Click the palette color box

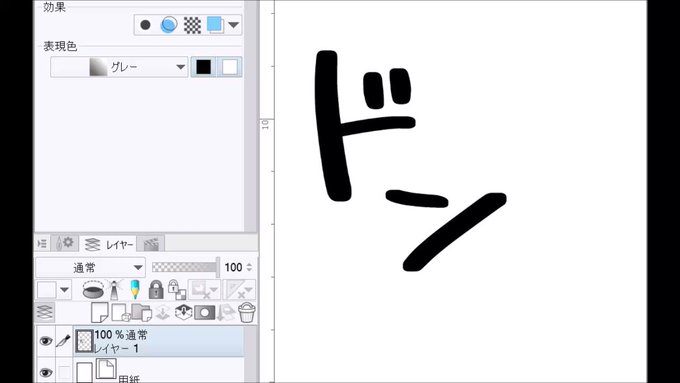click(47, 290)
